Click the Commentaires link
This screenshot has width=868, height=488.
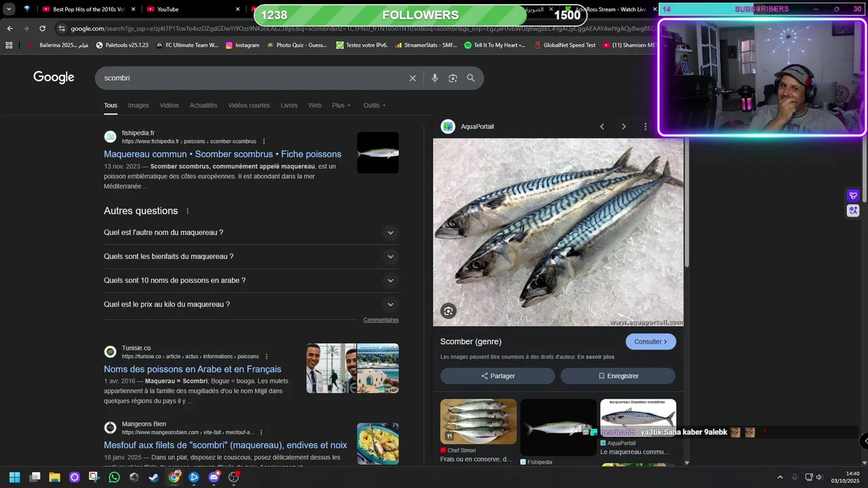tap(381, 320)
